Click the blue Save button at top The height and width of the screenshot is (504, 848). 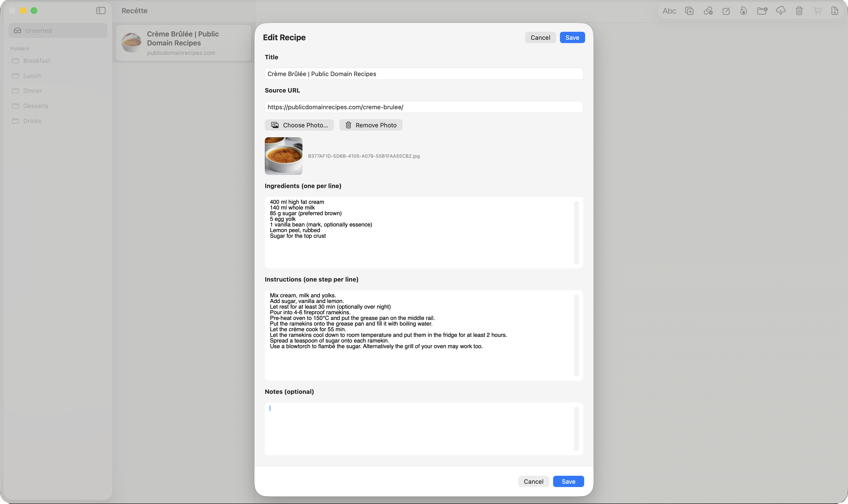[572, 38]
